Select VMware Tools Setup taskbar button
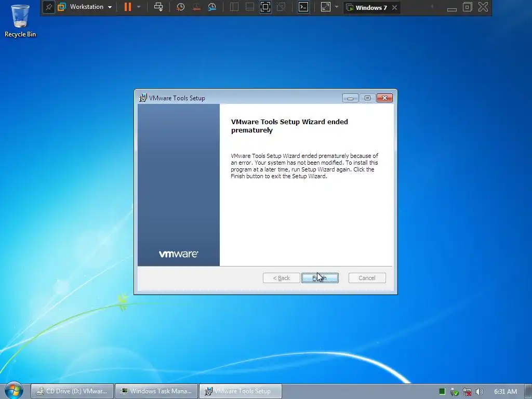This screenshot has width=532, height=399. coord(240,391)
